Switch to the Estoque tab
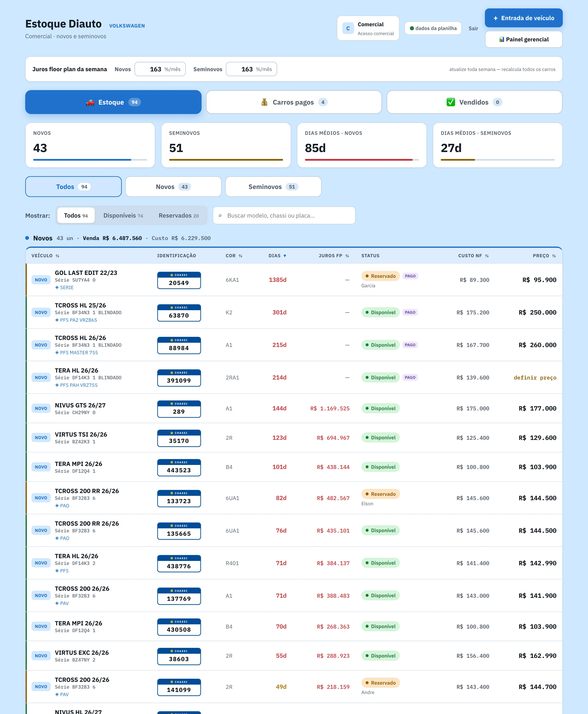Image resolution: width=588 pixels, height=714 pixels. (113, 102)
